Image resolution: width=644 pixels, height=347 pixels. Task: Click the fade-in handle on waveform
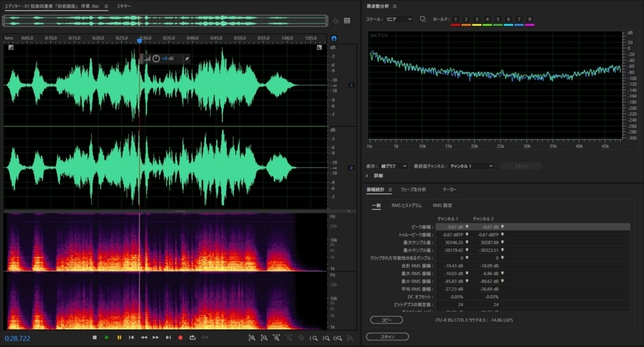(x=11, y=47)
